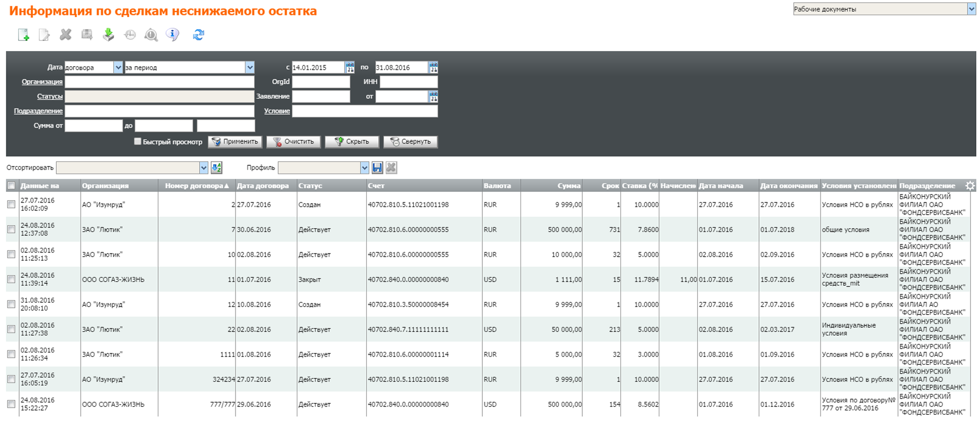Screen dimensions: 980x422
Task: Check the row for contract number 11
Action: [x=11, y=280]
